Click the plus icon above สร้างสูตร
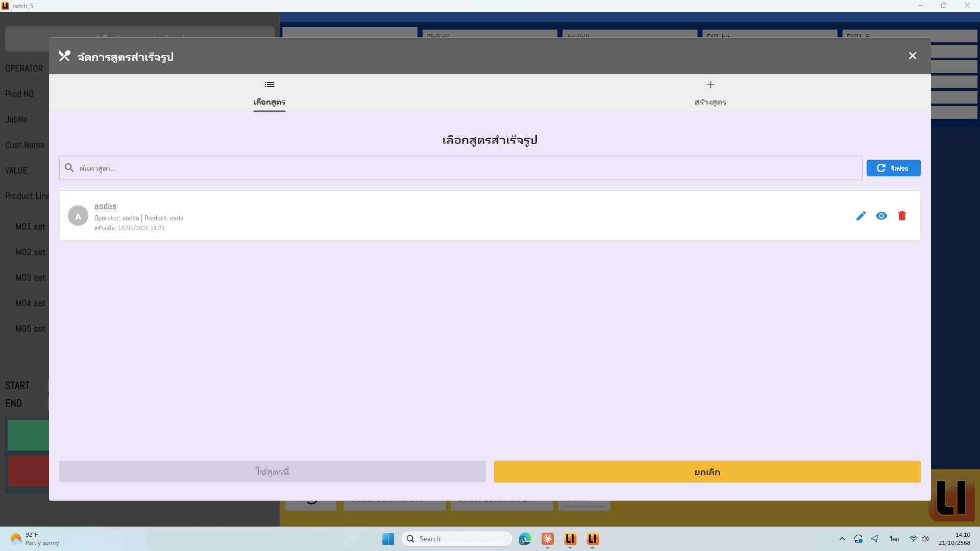 tap(710, 85)
